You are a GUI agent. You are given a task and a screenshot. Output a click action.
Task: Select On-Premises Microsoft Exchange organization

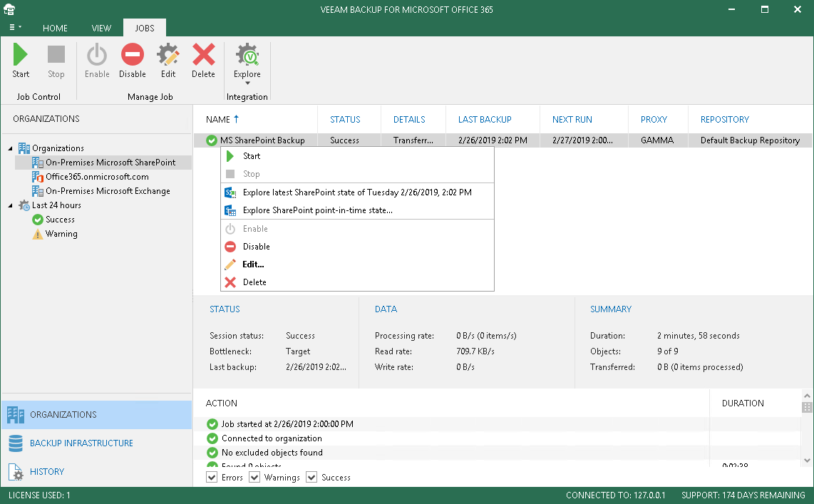click(108, 191)
